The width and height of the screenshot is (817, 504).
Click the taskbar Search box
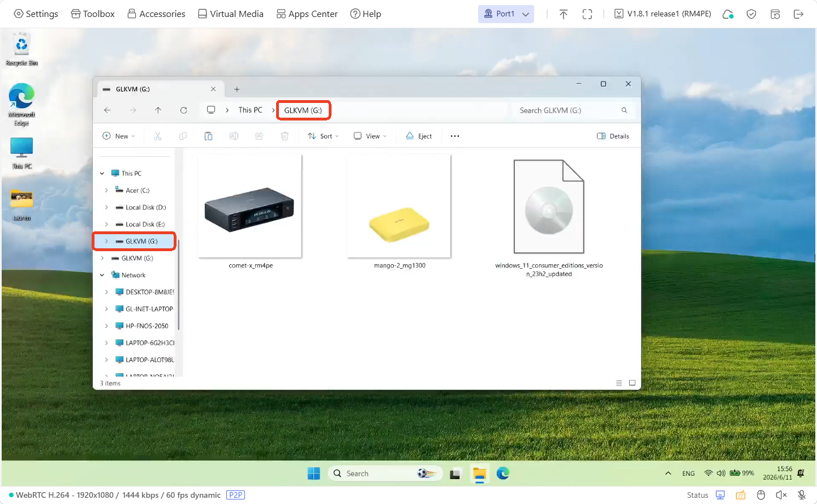point(385,473)
